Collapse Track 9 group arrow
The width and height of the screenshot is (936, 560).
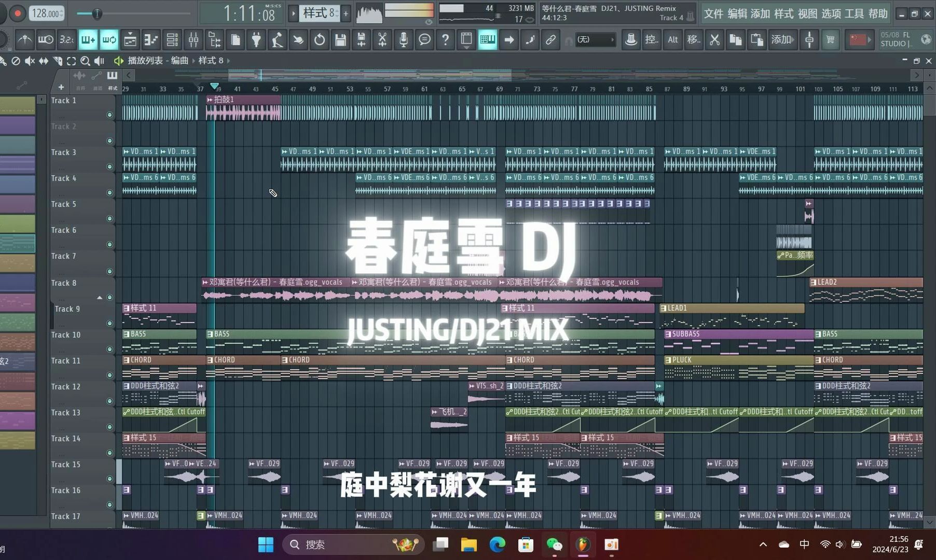pyautogui.click(x=99, y=298)
